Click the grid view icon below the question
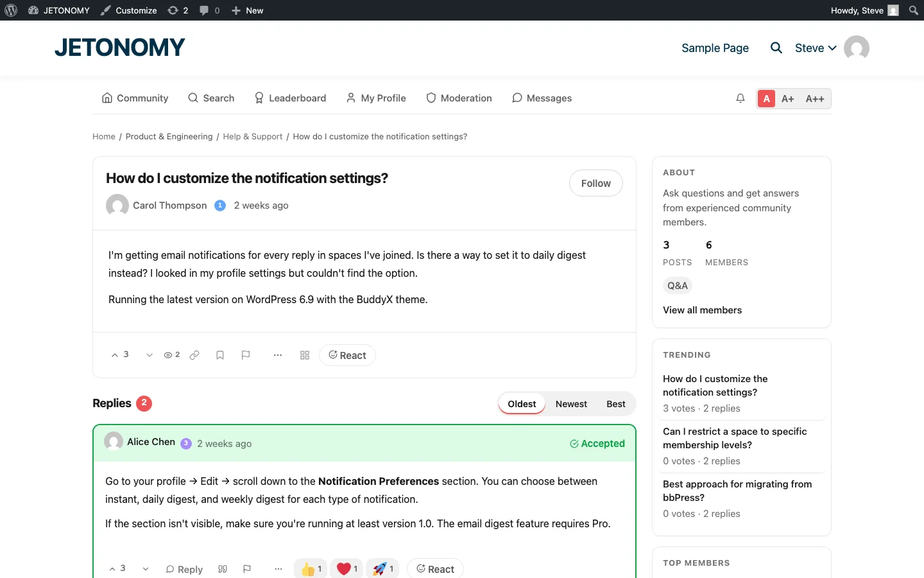This screenshot has height=578, width=924. pyautogui.click(x=305, y=355)
